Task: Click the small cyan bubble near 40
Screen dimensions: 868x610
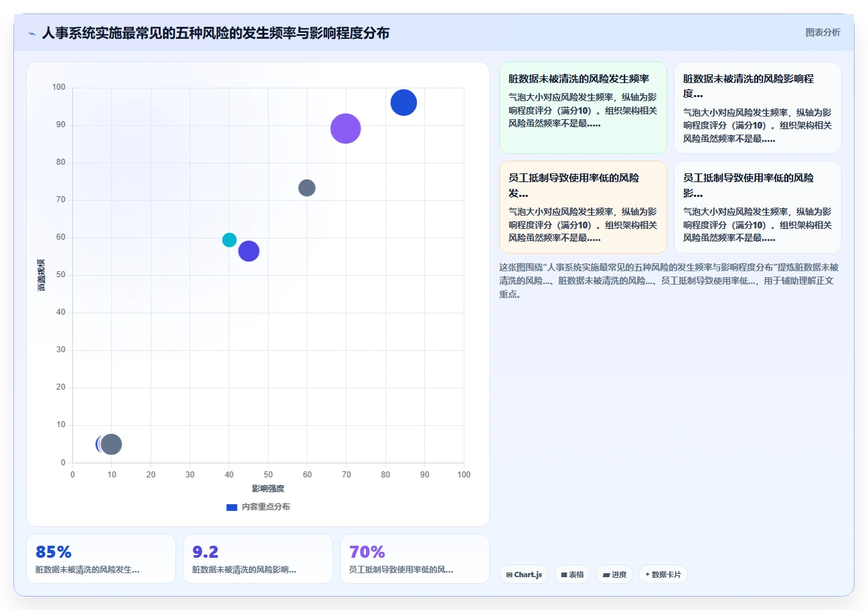Action: (230, 240)
